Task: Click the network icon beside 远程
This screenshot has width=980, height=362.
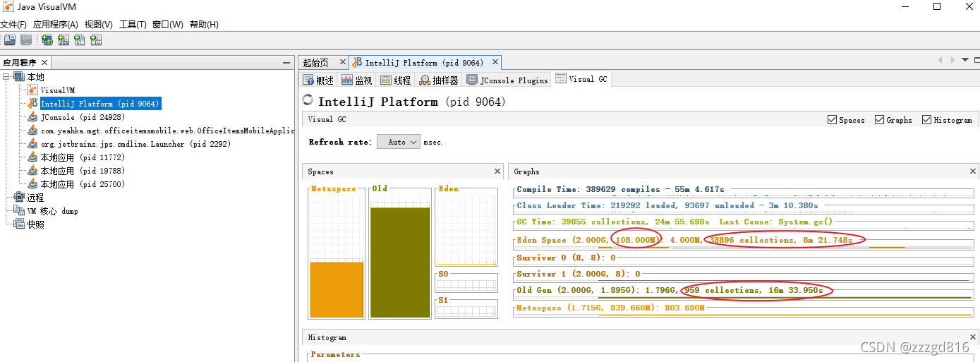Action: click(19, 198)
